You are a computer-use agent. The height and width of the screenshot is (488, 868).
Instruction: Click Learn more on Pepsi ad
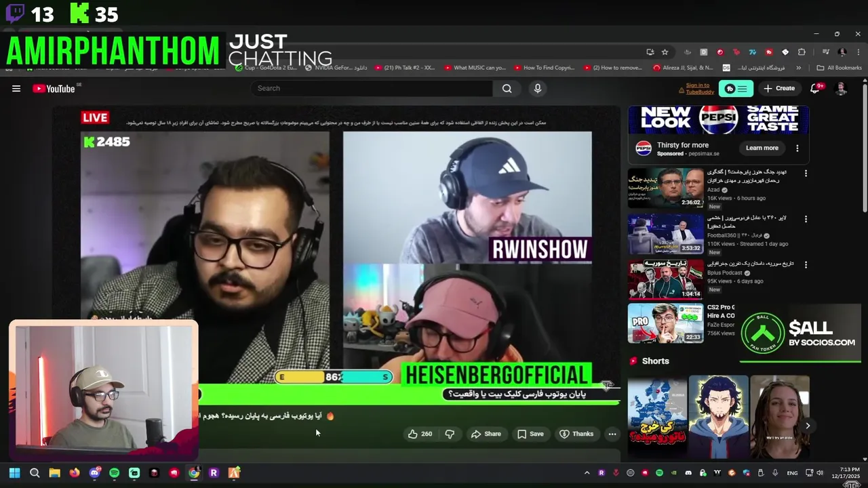tap(762, 148)
